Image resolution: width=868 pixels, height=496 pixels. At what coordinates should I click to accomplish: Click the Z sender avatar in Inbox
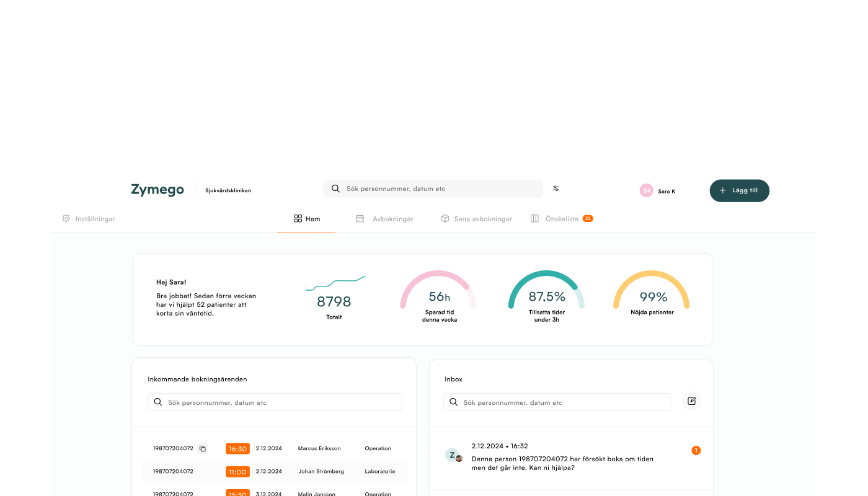453,455
